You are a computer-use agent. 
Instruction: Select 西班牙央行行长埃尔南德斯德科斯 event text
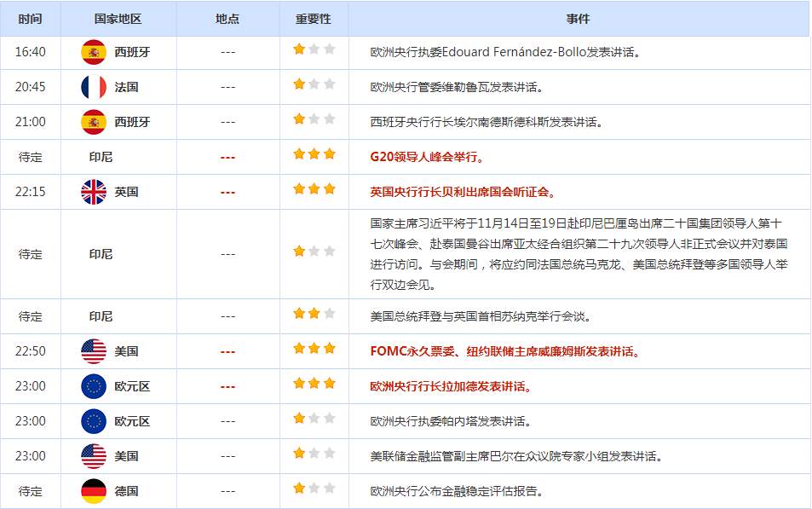tap(487, 122)
